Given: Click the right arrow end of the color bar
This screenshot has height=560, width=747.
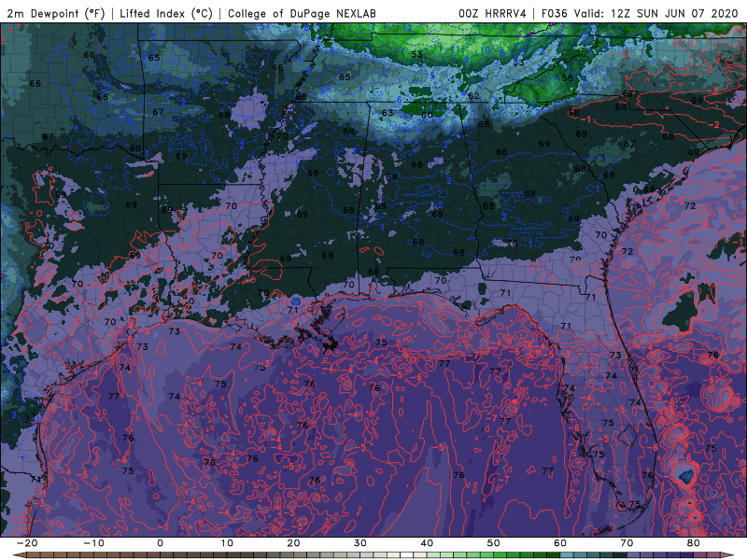Looking at the screenshot, I should [728, 555].
